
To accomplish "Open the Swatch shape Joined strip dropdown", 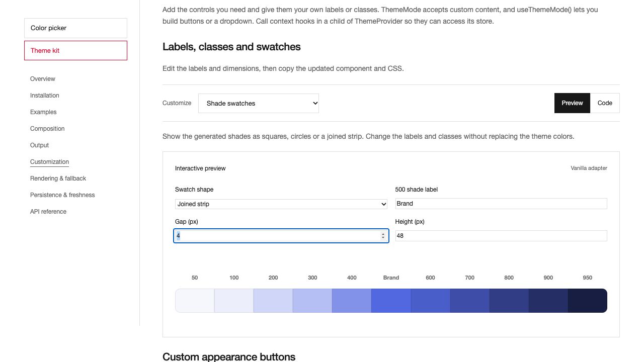I will point(281,204).
